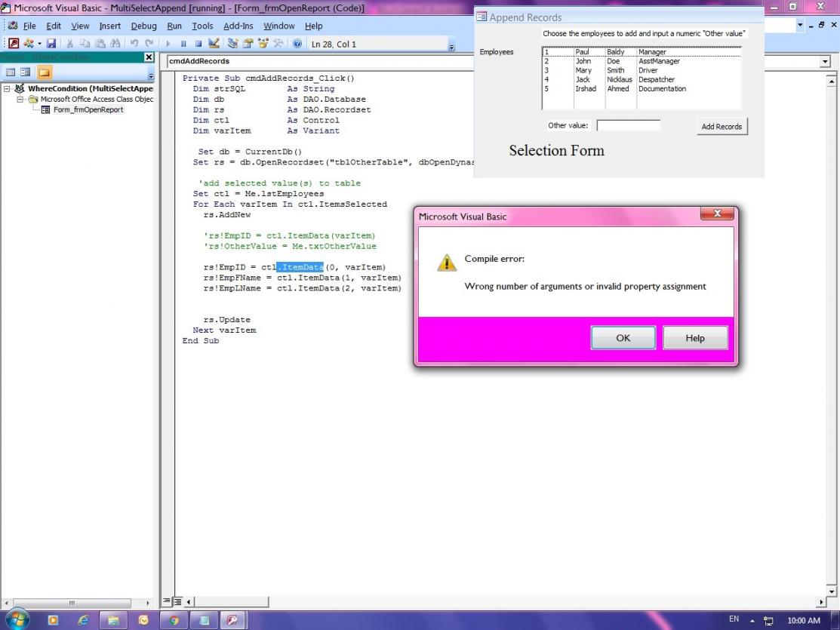Collapse the WhereCondition project node

[x=7, y=88]
